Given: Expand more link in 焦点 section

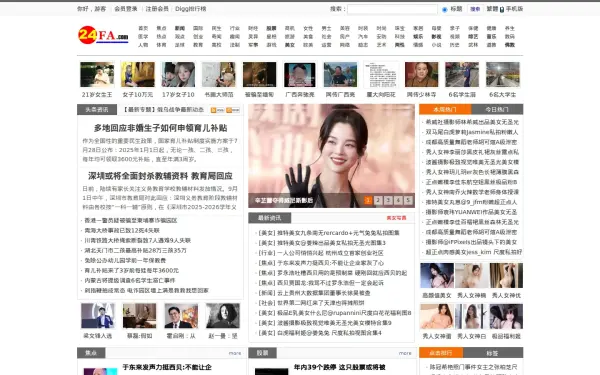Looking at the screenshot, I should coord(235,353).
